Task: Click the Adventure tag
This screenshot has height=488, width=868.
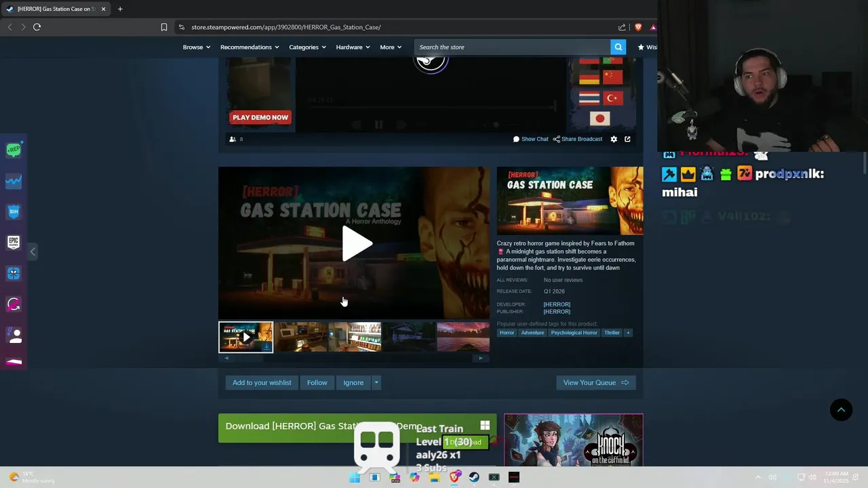Action: tap(532, 333)
